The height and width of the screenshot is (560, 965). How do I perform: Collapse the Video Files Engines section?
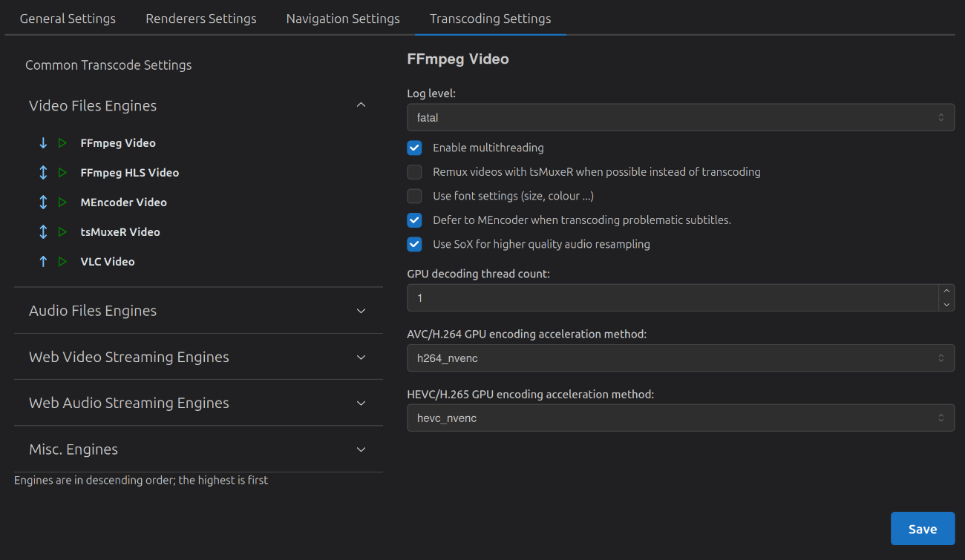pos(198,105)
